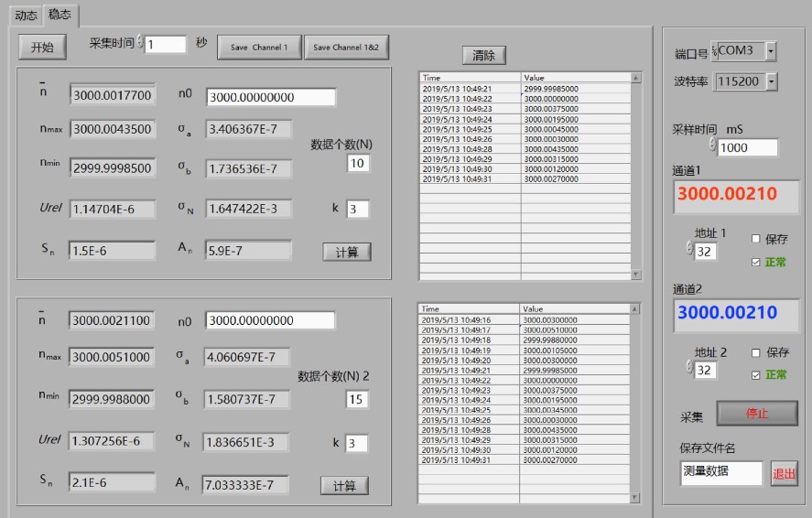
Task: Click the 采样时间 stepper arrows
Action: 713,145
